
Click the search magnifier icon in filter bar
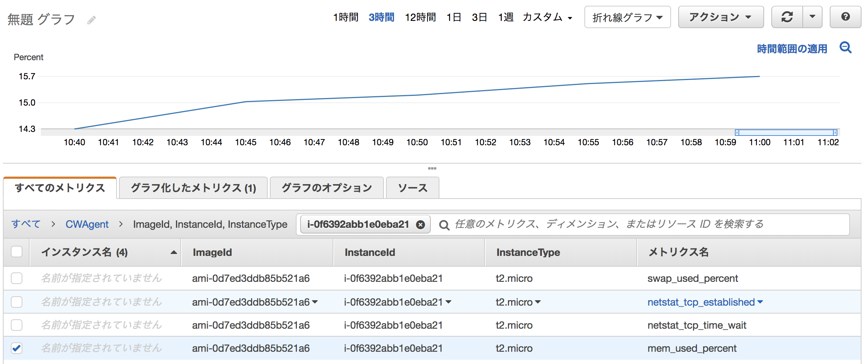[444, 225]
